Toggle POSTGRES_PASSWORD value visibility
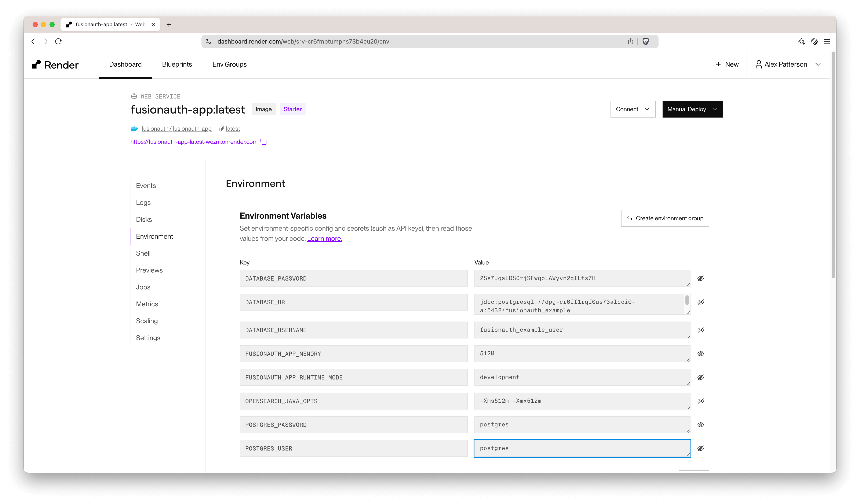This screenshot has height=504, width=860. (702, 424)
